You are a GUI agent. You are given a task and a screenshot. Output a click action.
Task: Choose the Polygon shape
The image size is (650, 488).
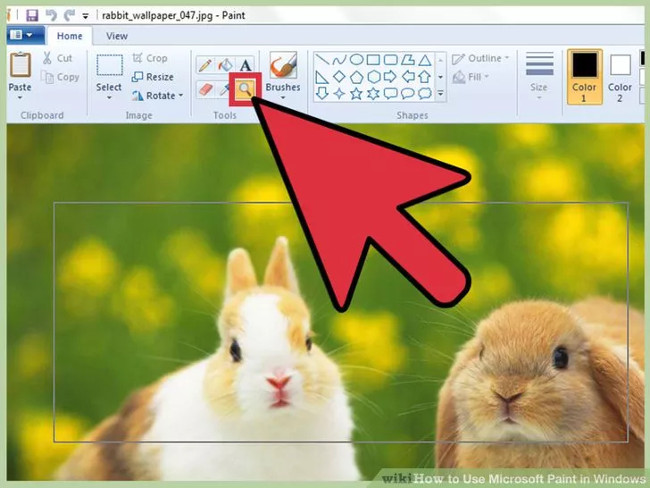[x=408, y=60]
